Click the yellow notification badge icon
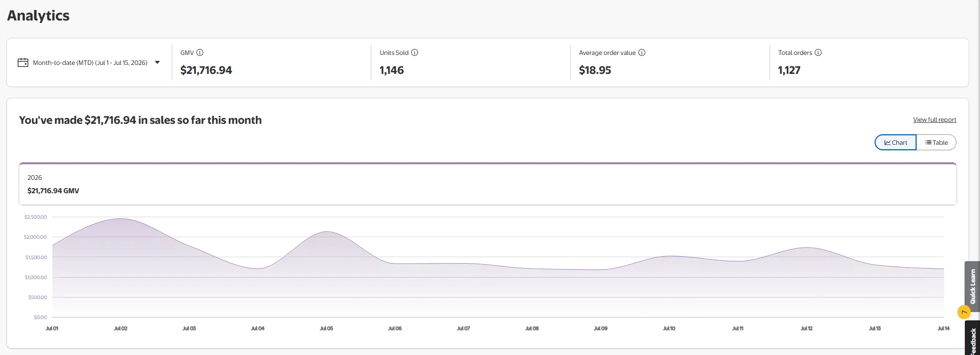The image size is (980, 355). [x=964, y=313]
